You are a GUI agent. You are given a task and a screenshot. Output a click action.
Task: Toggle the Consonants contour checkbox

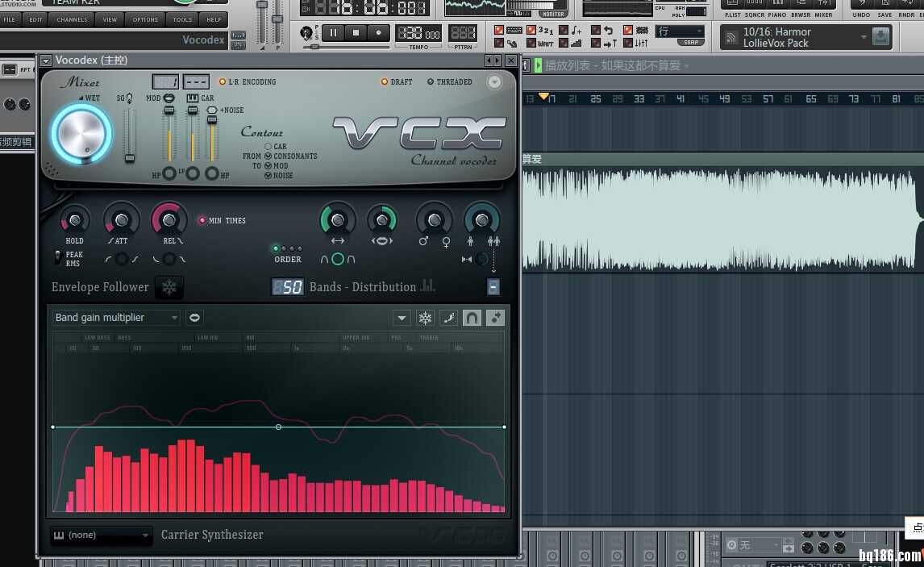[268, 156]
